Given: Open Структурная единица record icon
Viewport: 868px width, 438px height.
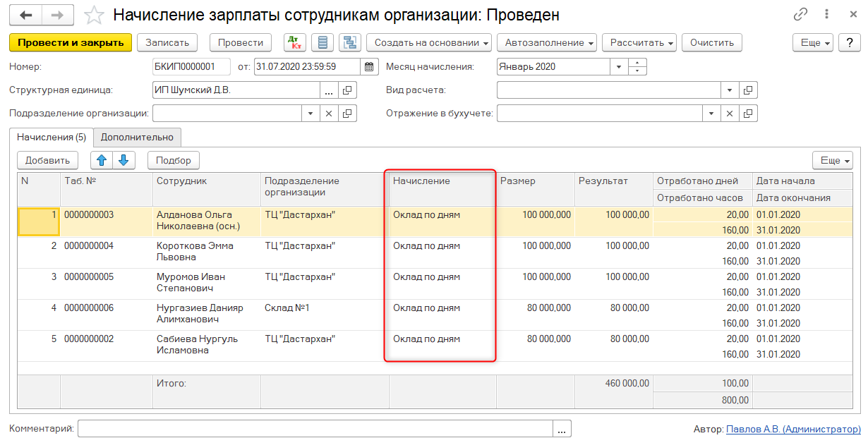Looking at the screenshot, I should 348,90.
